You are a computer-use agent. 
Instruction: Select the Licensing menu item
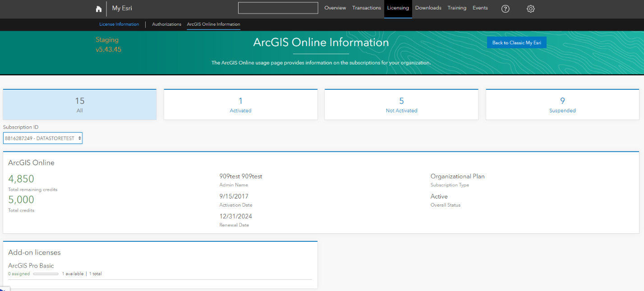398,8
